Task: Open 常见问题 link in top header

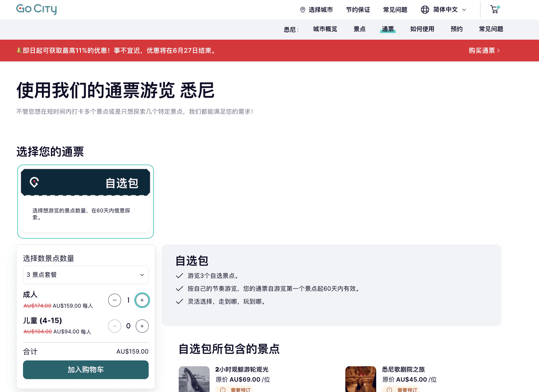Action: 395,10
